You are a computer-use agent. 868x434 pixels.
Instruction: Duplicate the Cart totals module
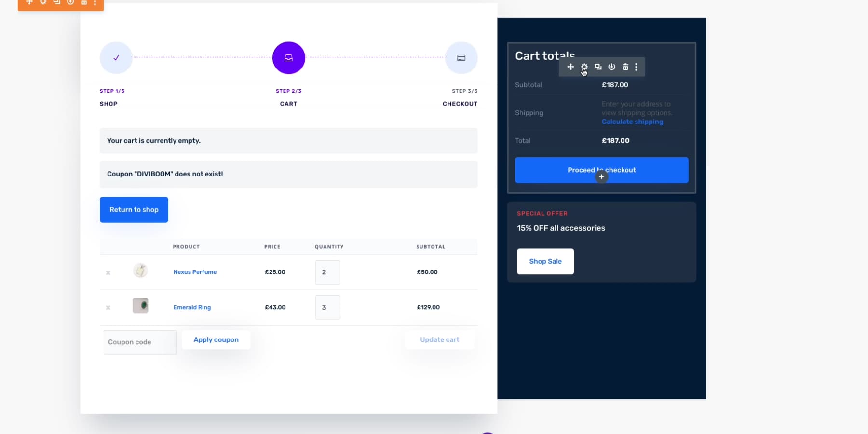(597, 67)
